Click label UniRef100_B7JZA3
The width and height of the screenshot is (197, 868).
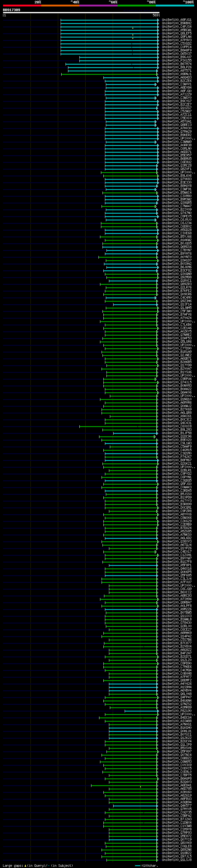point(176,819)
